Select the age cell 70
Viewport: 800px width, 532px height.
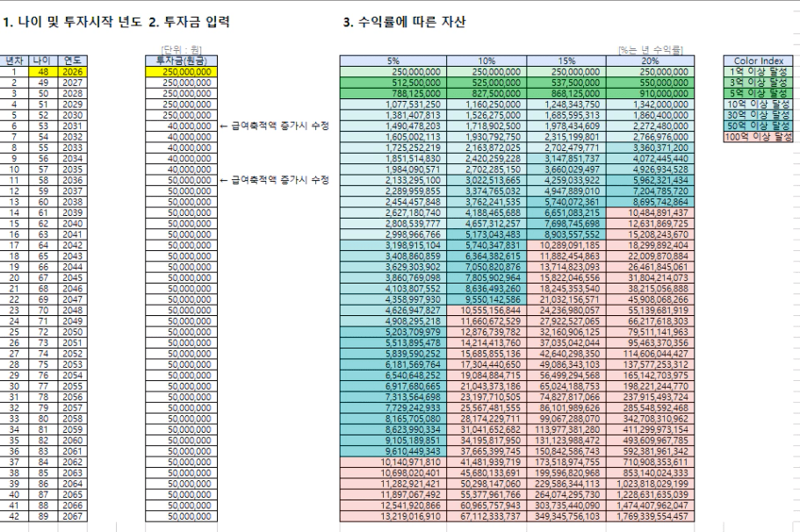point(43,310)
